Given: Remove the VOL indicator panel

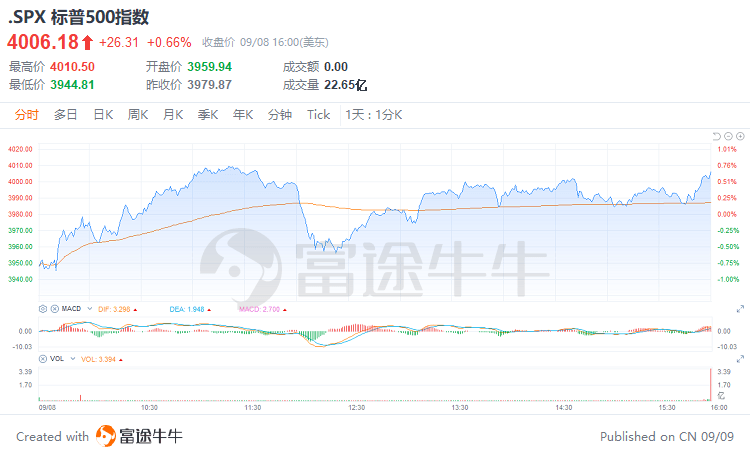Looking at the screenshot, I should pyautogui.click(x=43, y=359).
